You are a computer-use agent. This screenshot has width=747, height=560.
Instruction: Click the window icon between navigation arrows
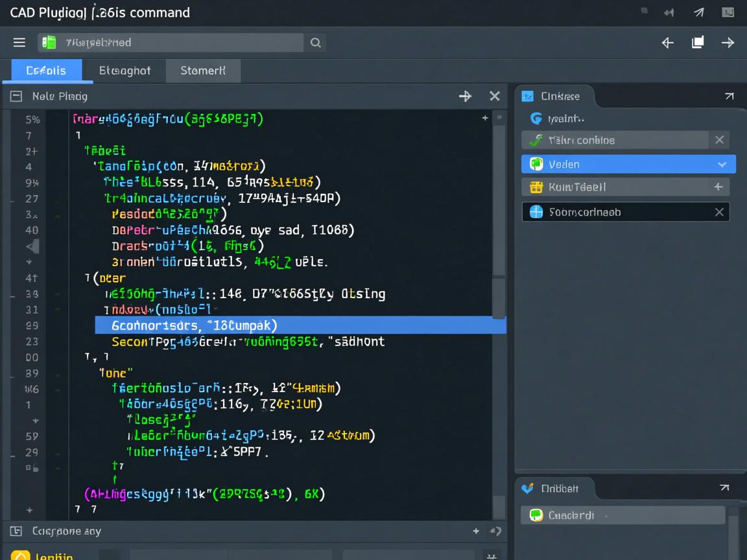click(x=698, y=43)
